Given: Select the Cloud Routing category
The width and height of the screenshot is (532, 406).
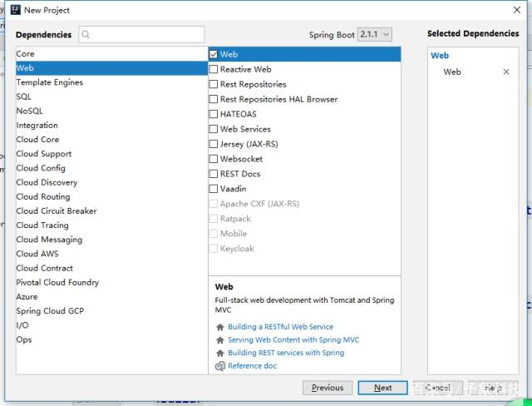Looking at the screenshot, I should point(111,196).
